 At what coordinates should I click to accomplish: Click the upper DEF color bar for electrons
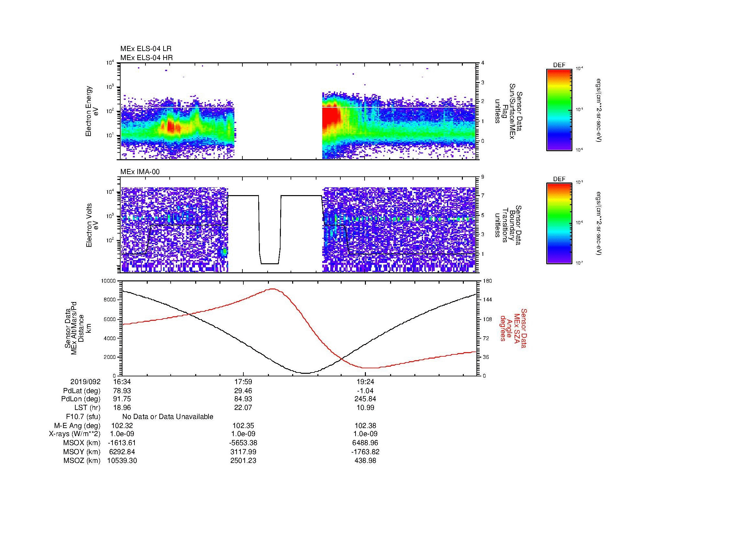click(x=559, y=110)
